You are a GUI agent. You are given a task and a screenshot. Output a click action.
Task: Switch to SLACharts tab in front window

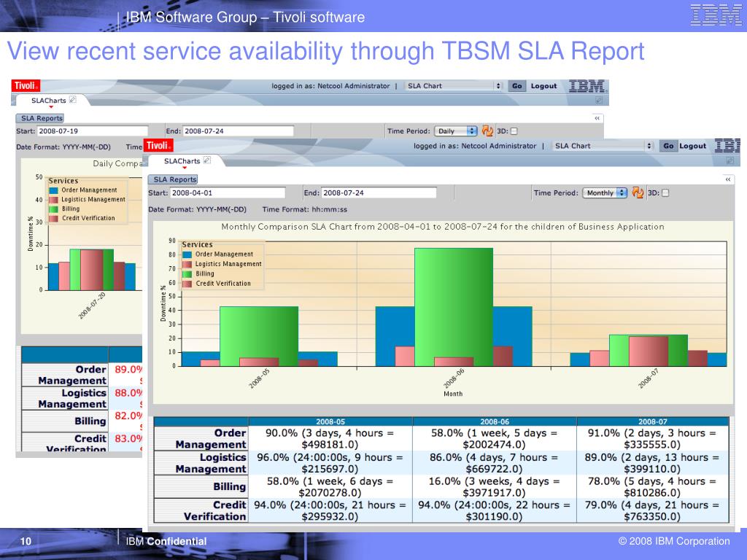[182, 161]
